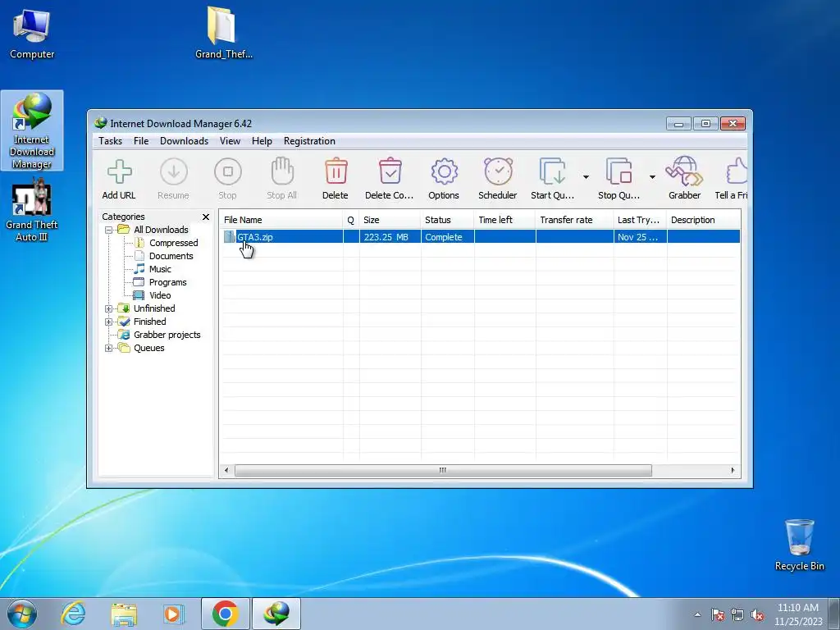840x630 pixels.
Task: Open the Downloads menu
Action: (x=185, y=141)
